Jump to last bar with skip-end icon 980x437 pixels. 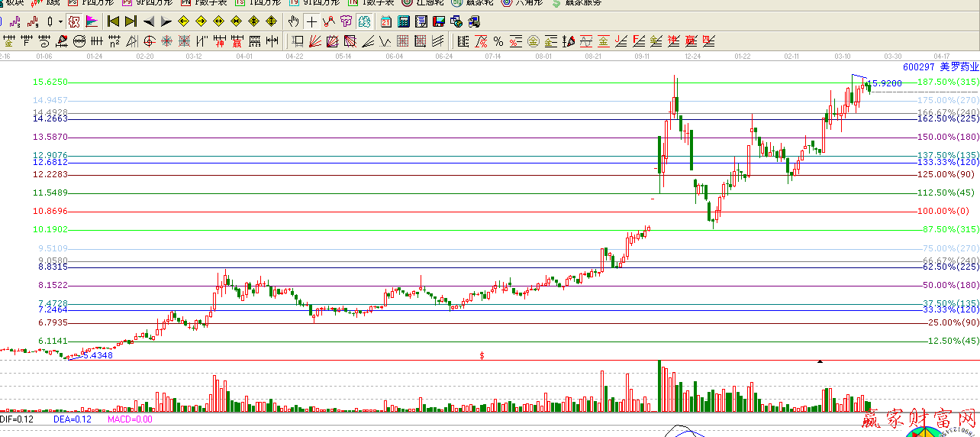click(x=131, y=21)
